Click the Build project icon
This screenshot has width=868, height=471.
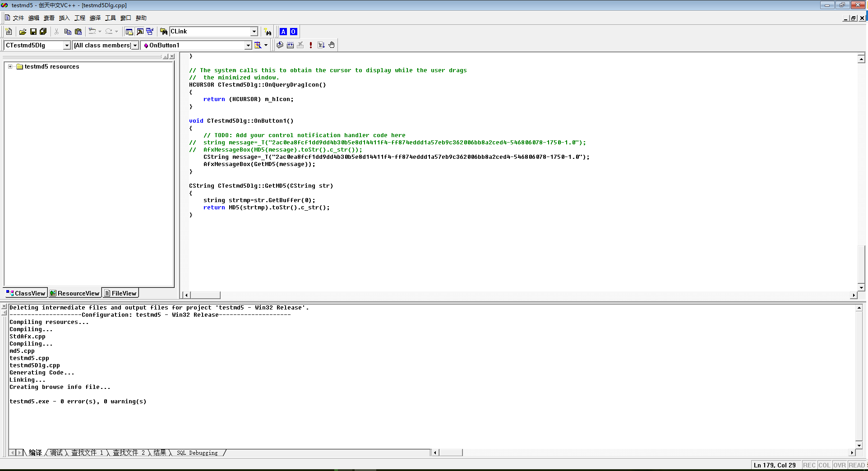(290, 45)
